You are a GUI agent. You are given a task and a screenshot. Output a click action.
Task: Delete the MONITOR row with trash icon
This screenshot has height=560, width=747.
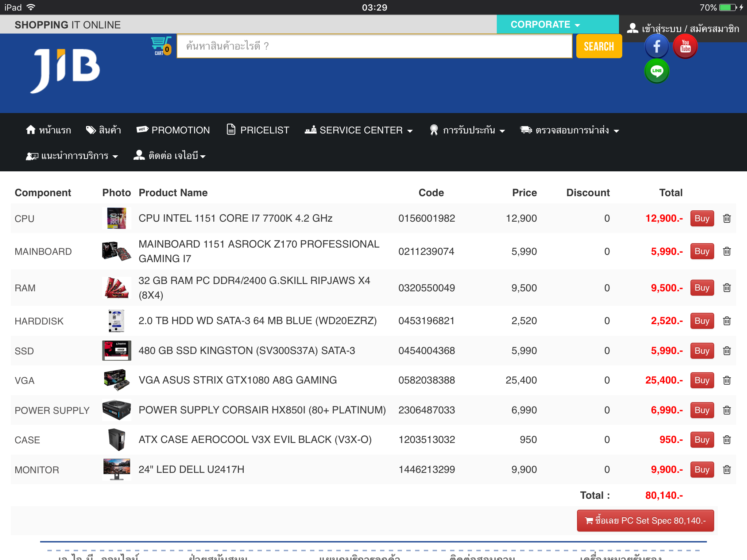(727, 470)
